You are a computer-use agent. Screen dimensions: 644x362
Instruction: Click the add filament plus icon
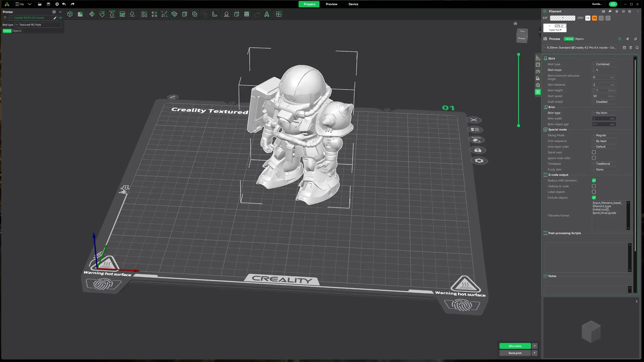pos(617,11)
